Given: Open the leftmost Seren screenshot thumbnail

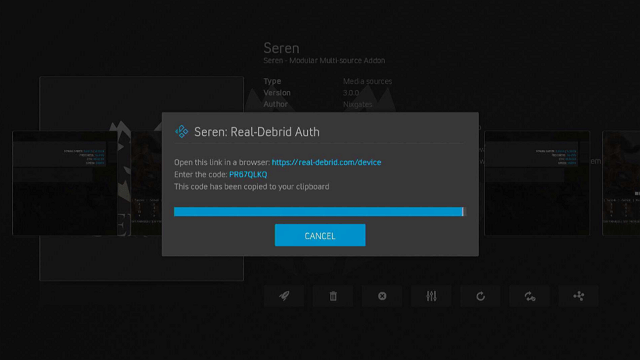Looking at the screenshot, I should (65, 183).
